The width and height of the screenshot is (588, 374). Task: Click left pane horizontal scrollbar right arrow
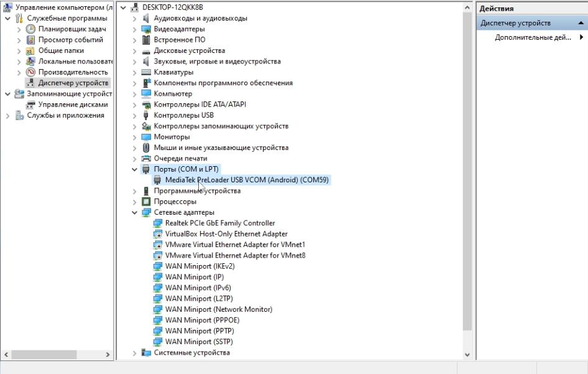(x=108, y=355)
